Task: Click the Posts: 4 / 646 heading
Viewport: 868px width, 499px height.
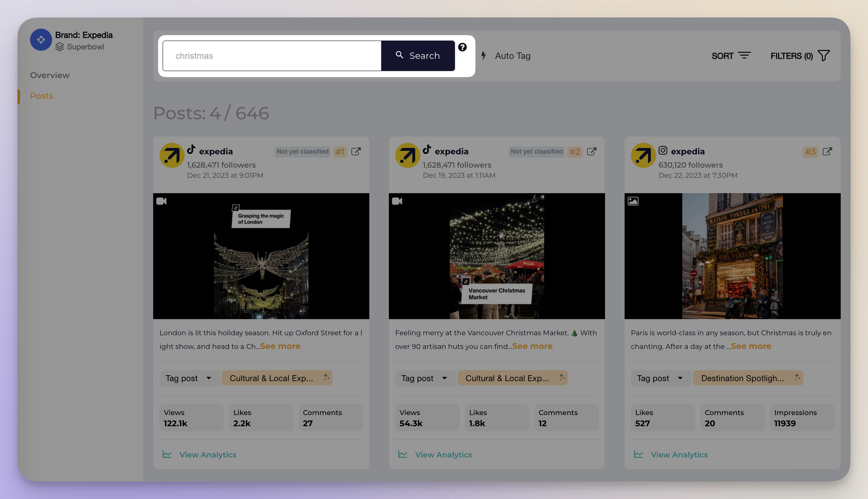Action: click(x=211, y=113)
